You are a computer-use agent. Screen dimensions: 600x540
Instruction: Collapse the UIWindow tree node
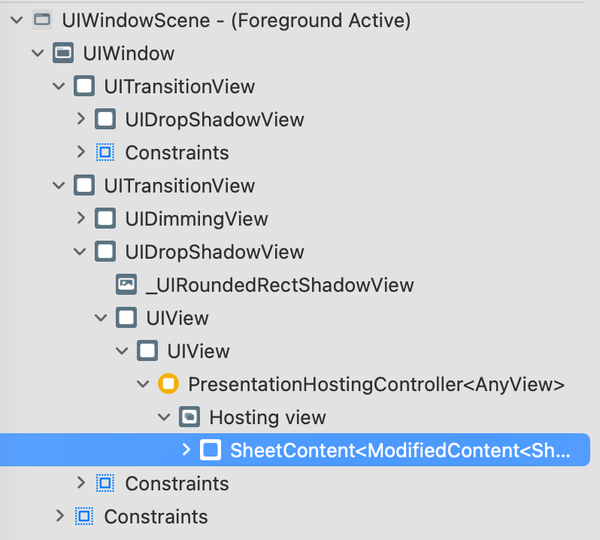pos(38,53)
